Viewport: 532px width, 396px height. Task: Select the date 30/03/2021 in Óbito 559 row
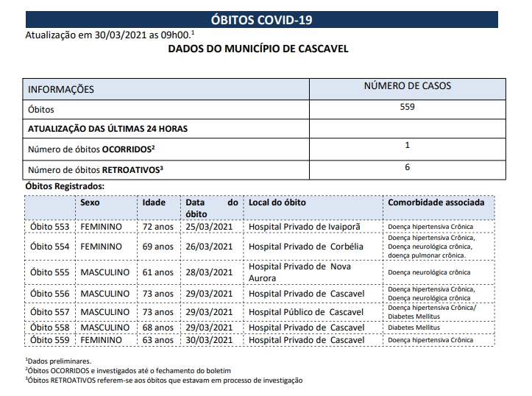[x=209, y=340]
